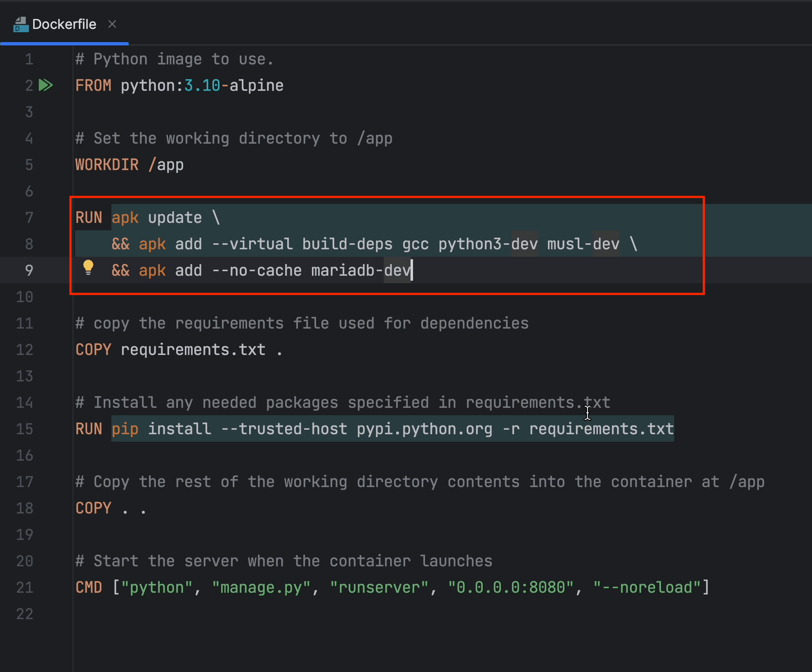Click the pip command on line 15
This screenshot has width=812, height=672.
[x=125, y=429]
